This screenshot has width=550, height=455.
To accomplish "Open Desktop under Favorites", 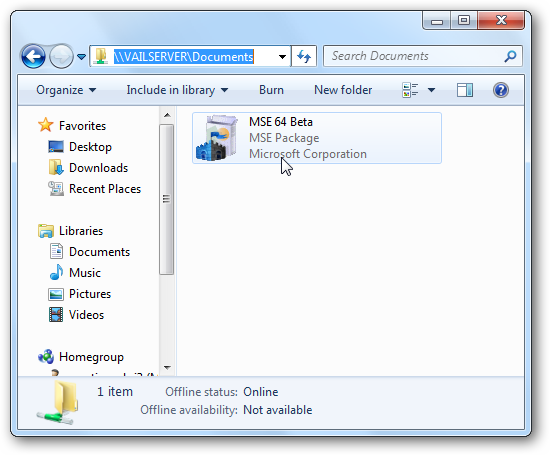I will tap(90, 147).
